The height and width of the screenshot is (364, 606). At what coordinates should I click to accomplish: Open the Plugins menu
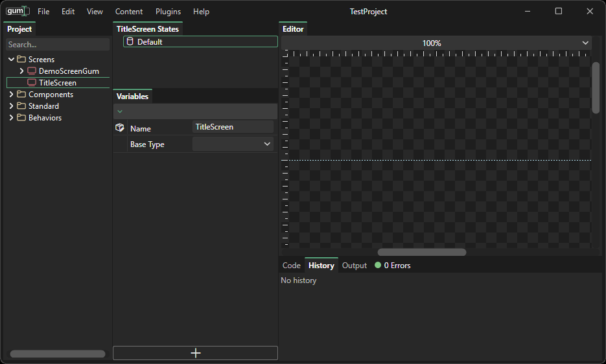click(x=168, y=12)
